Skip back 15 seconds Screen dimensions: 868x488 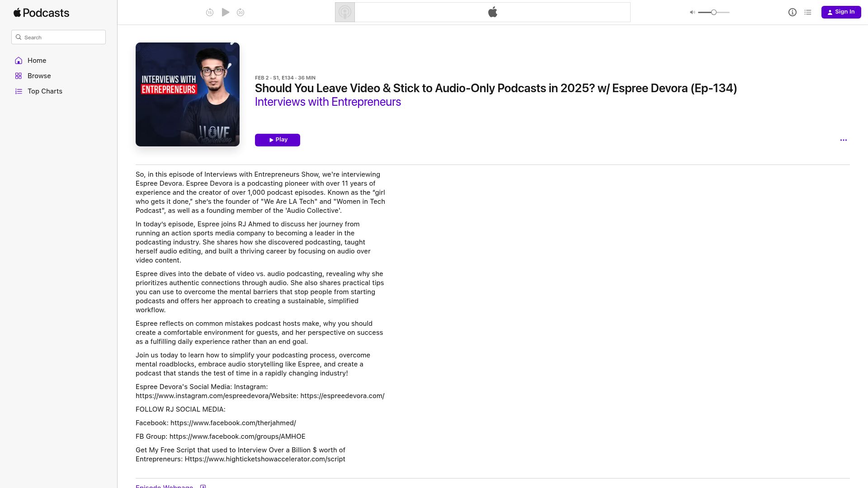point(209,13)
